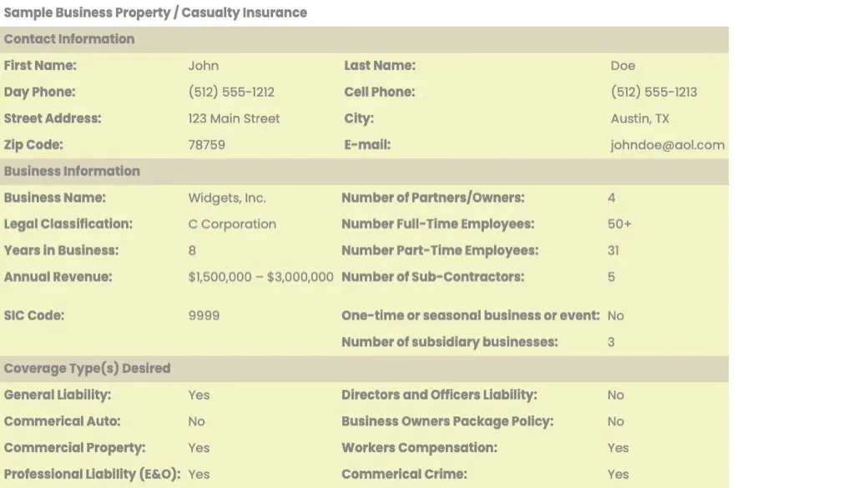Click the 'Day Phone:' label

(x=39, y=92)
